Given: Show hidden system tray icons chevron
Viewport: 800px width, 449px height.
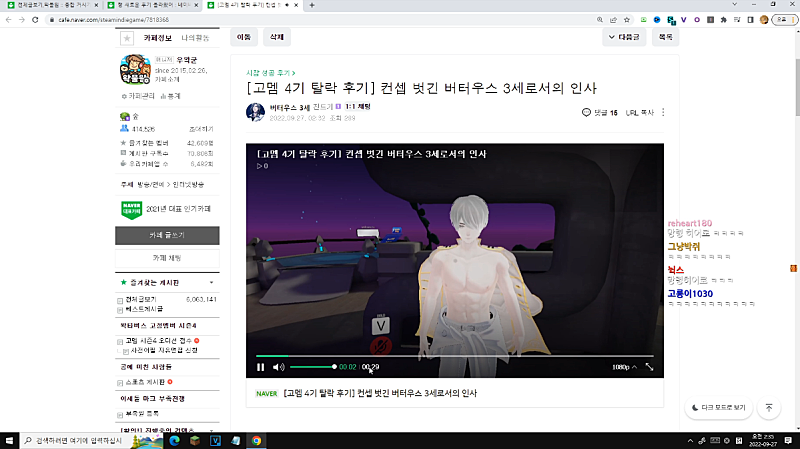Looking at the screenshot, I should [x=690, y=440].
